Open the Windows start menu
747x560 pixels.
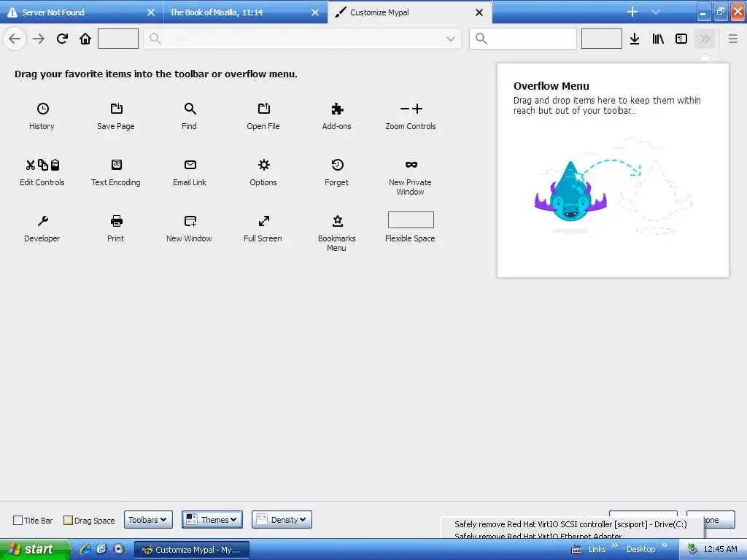click(x=35, y=549)
